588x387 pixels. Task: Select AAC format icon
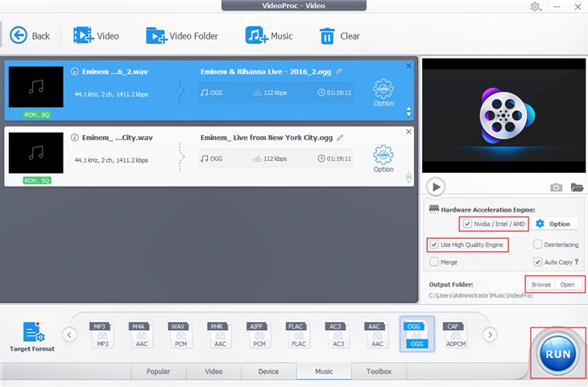377,335
